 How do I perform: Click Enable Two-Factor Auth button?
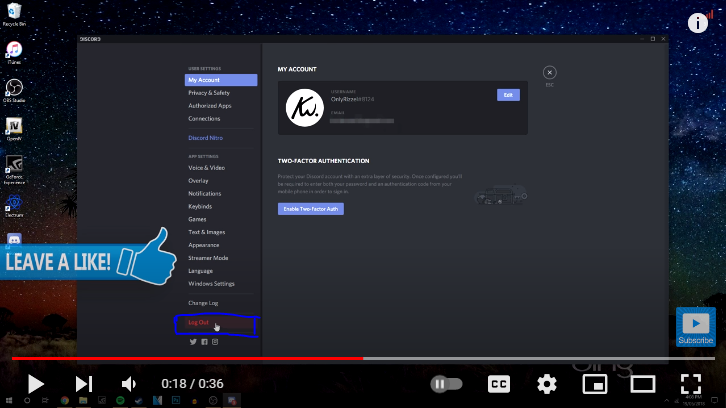311,209
